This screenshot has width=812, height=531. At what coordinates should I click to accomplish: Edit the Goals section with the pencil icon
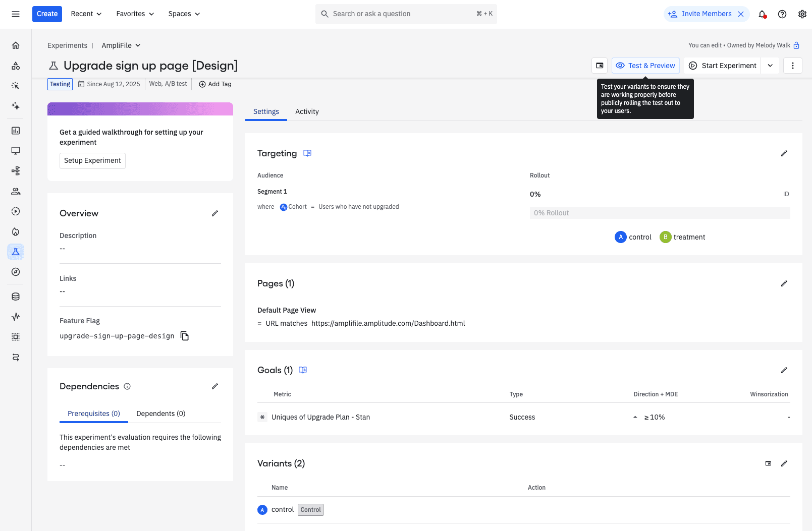tap(784, 370)
